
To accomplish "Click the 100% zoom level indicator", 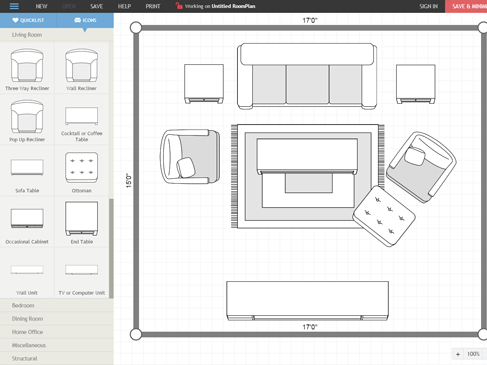I will point(473,354).
